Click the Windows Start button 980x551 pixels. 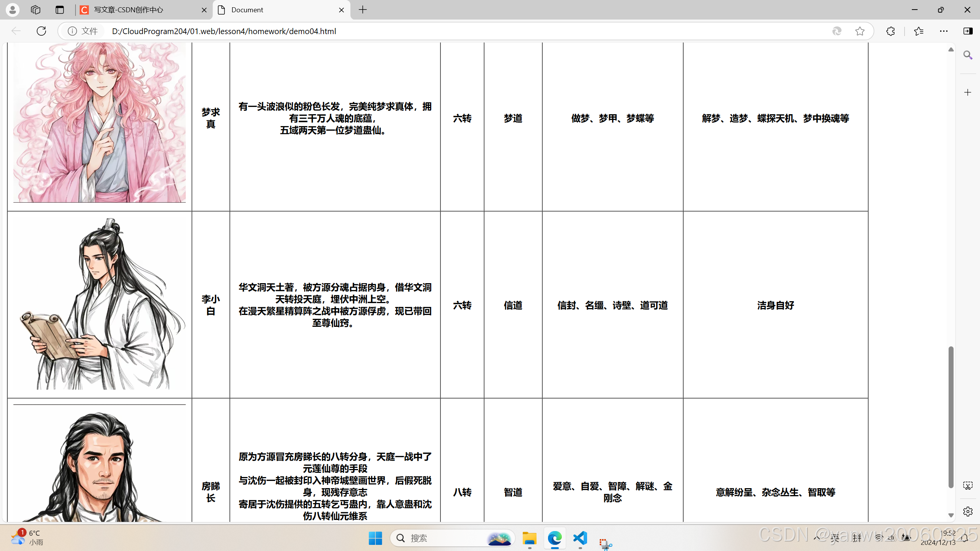(x=375, y=538)
